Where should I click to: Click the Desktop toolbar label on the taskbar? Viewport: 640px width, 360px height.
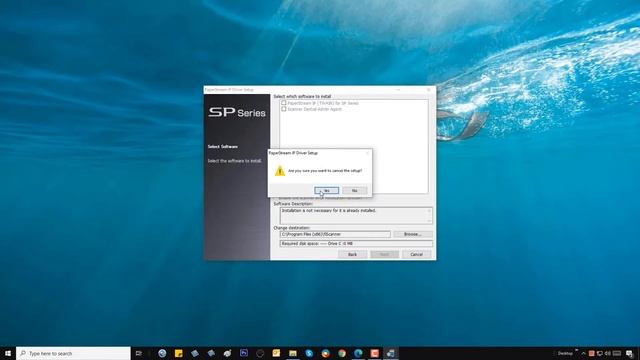565,353
